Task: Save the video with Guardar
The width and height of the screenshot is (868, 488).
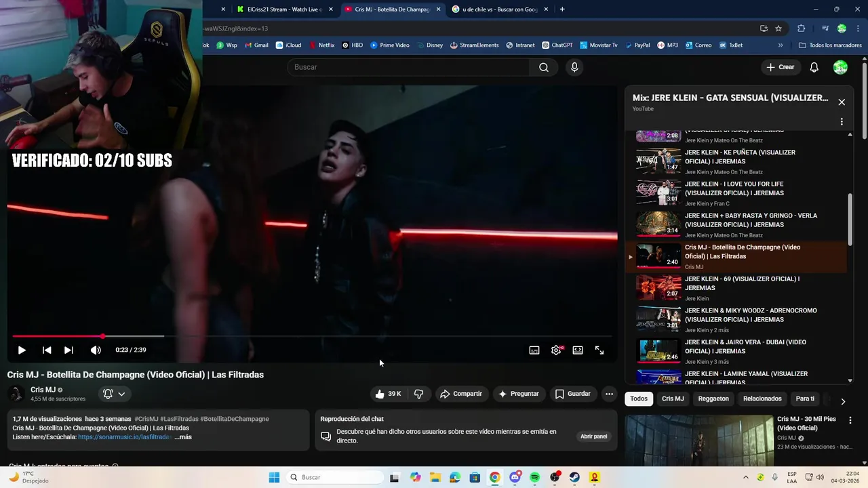Action: coord(573,394)
